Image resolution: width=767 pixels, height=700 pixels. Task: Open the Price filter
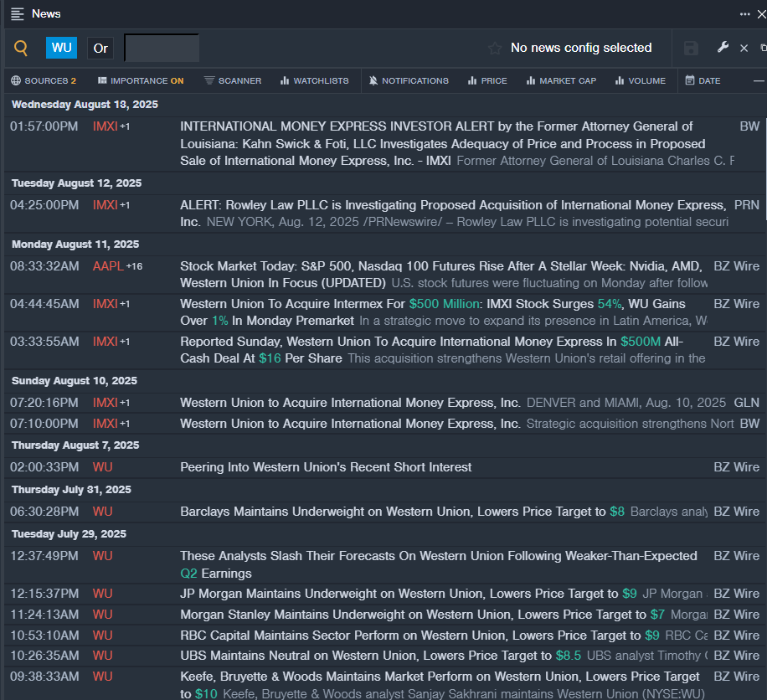click(x=487, y=80)
